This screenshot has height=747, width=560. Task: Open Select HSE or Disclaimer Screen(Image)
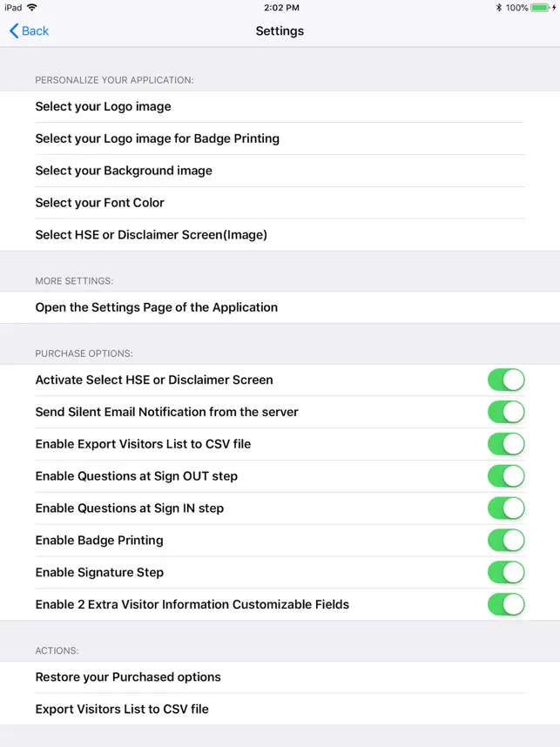280,235
